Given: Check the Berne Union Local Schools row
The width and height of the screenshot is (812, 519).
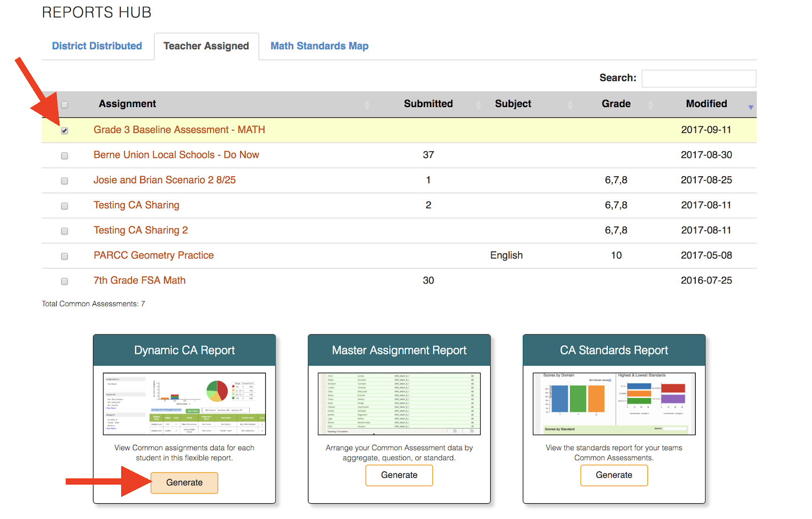Looking at the screenshot, I should pyautogui.click(x=64, y=155).
